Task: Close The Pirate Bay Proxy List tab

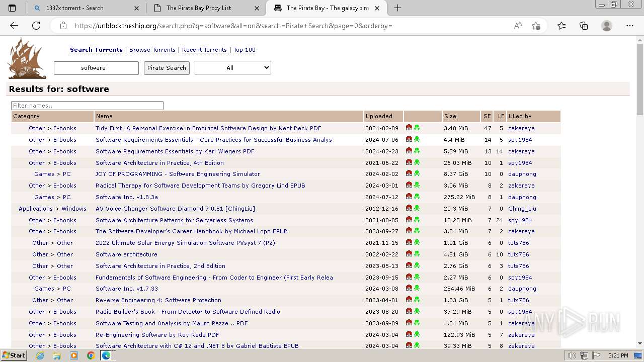Action: 257,8
